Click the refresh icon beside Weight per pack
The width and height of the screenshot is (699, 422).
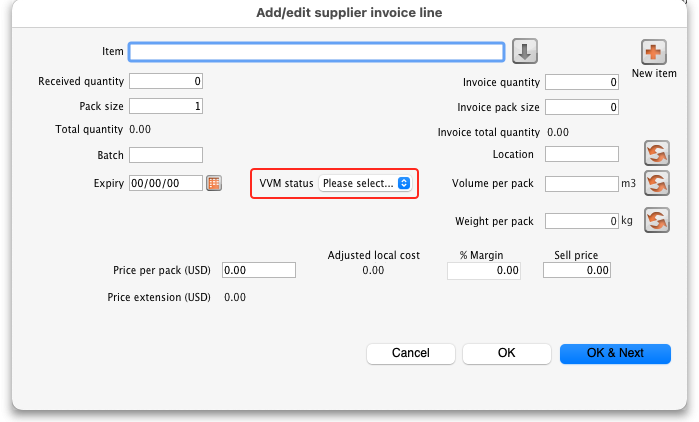click(656, 220)
